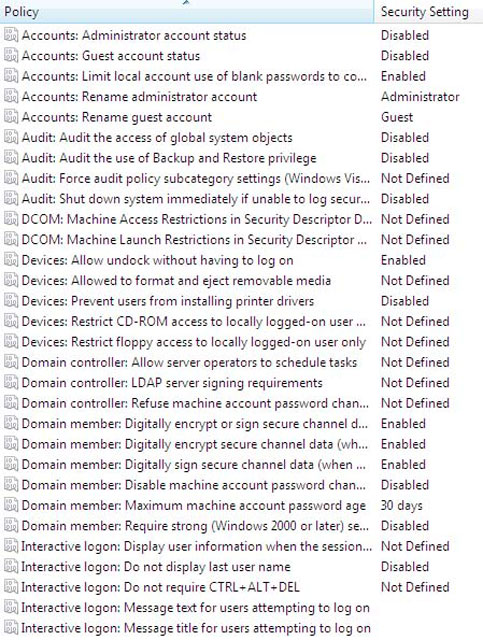Click the '30 days' security setting value
This screenshot has height=640, width=483.
(401, 505)
